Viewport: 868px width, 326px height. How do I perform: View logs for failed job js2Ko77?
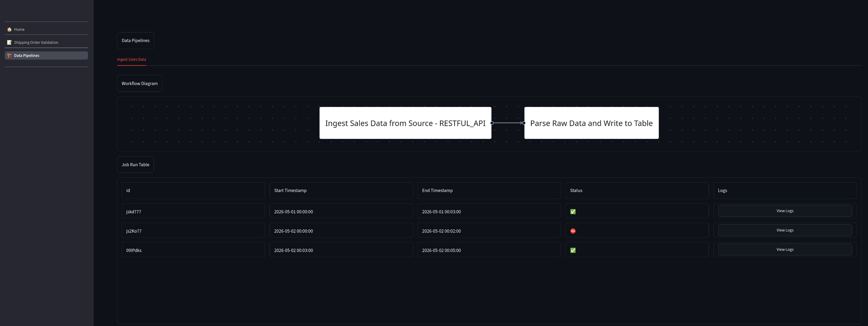pos(785,230)
